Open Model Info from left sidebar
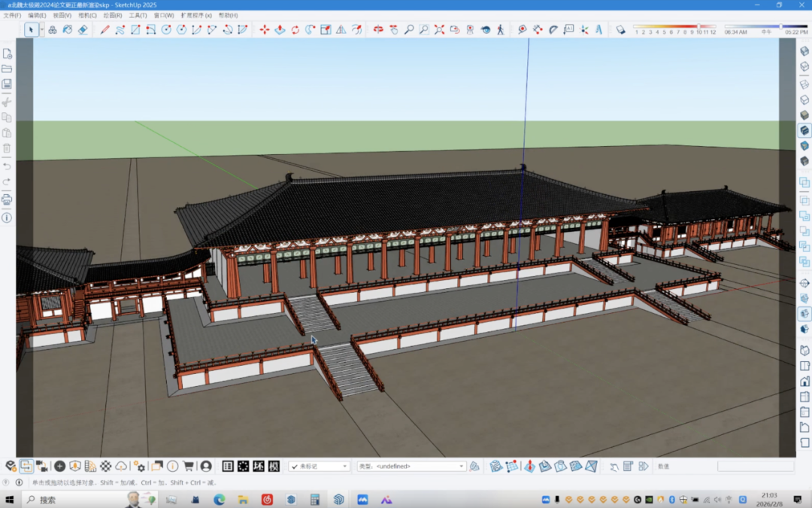The height and width of the screenshot is (508, 812). coord(7,217)
